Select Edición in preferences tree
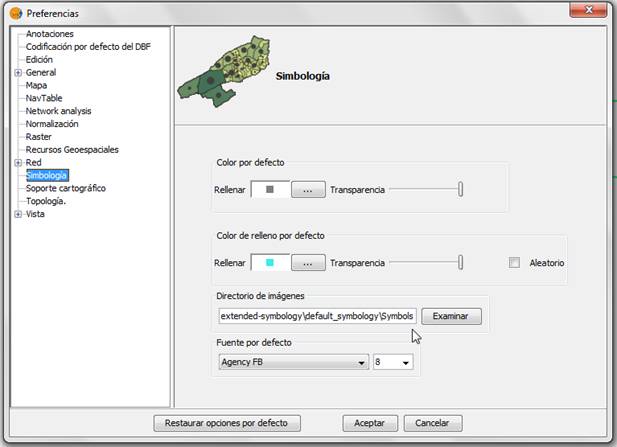Screen dimensions: 617x447 pos(39,60)
